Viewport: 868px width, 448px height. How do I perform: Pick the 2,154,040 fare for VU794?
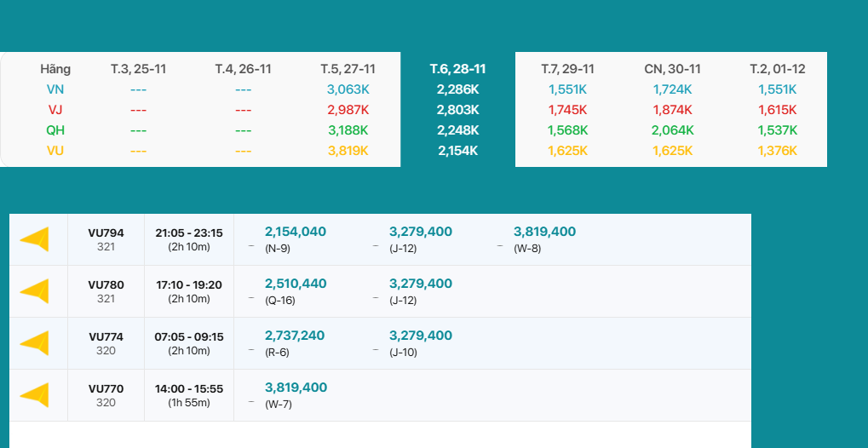pos(295,232)
